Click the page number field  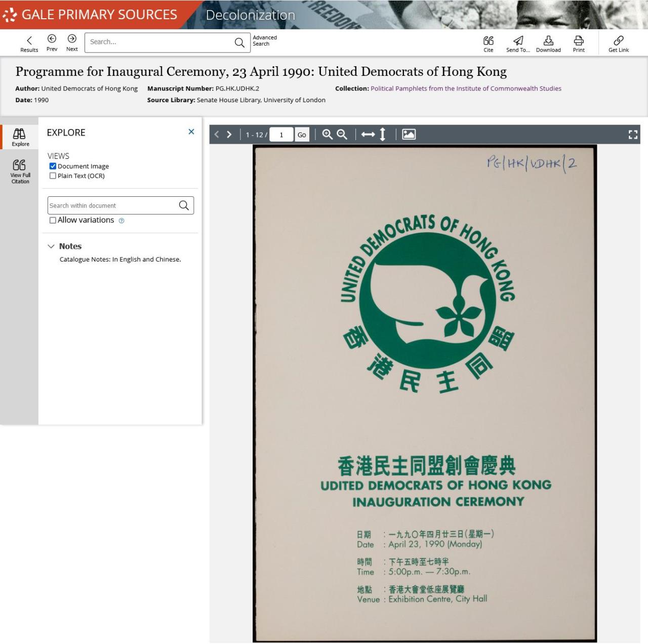pyautogui.click(x=281, y=135)
